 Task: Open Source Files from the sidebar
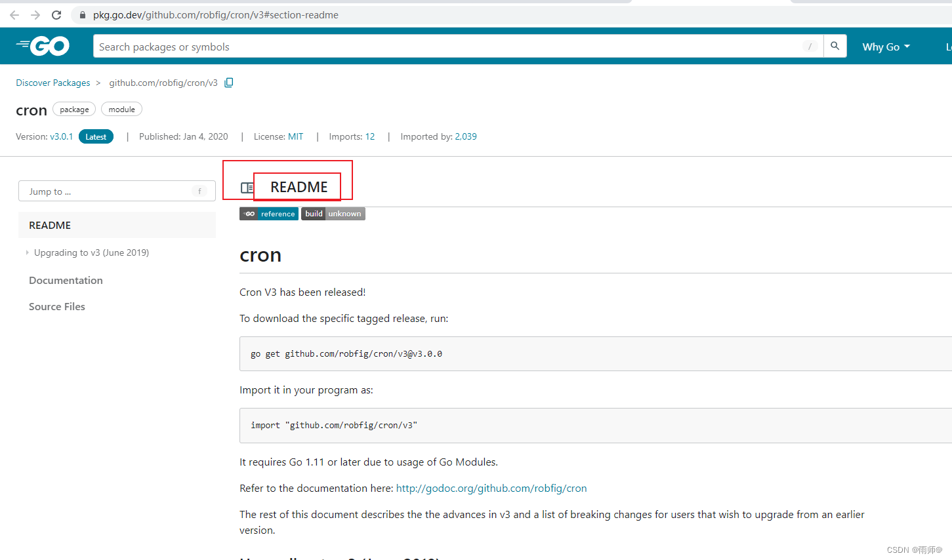[56, 306]
